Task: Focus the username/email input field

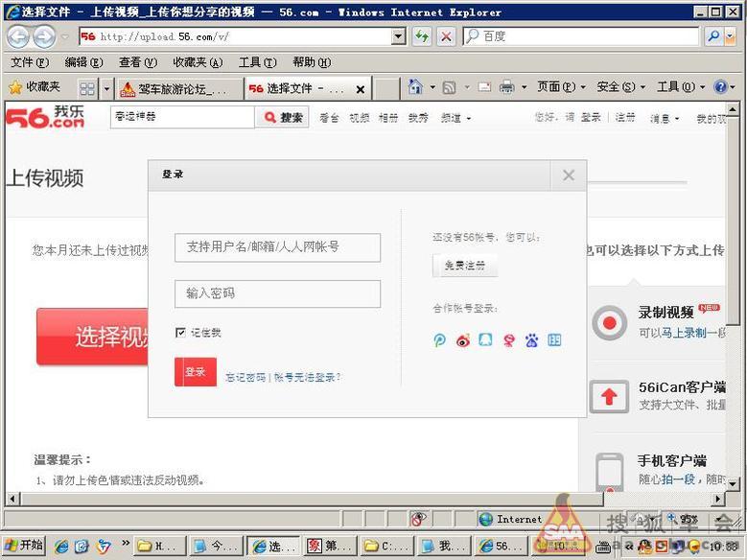Action: (277, 247)
